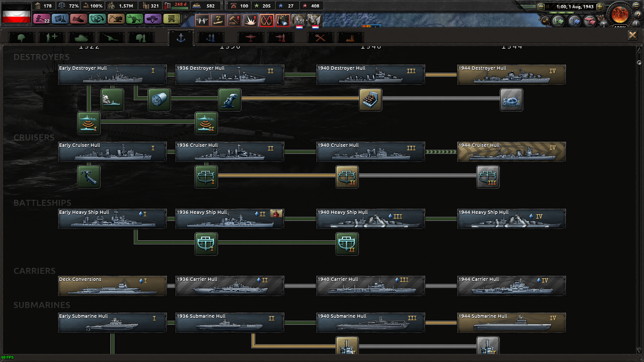The width and height of the screenshot is (644, 362).
Task: View the Engineering research tab
Action: [x=320, y=38]
